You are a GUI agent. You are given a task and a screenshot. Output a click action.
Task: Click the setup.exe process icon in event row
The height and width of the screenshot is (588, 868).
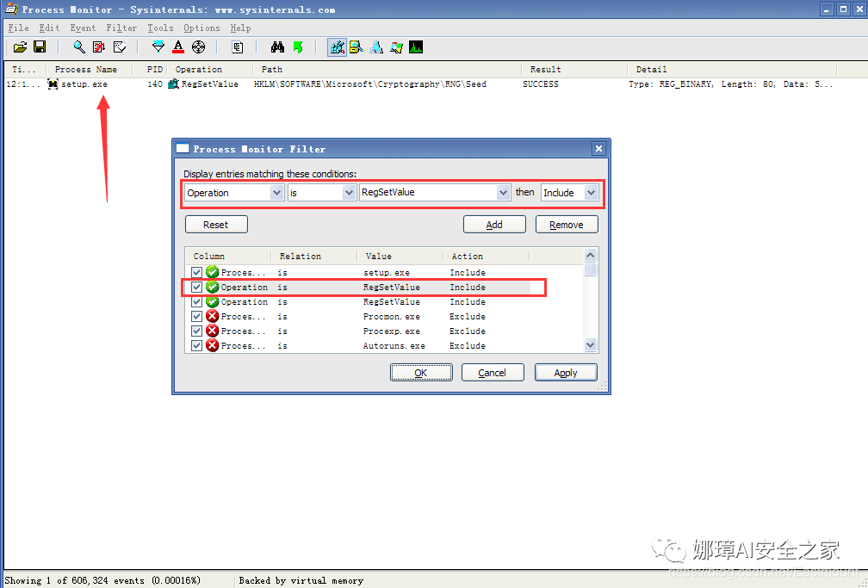click(53, 84)
